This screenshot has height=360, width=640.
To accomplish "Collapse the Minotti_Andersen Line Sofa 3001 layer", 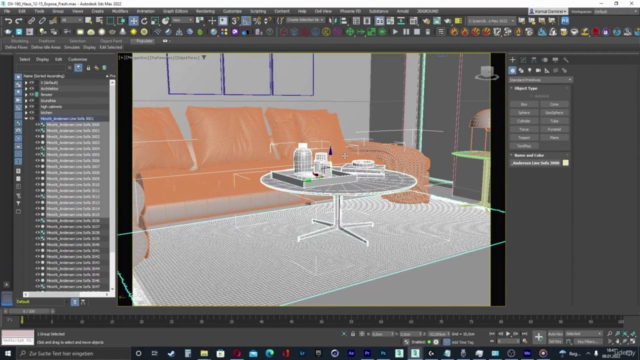I will (x=26, y=119).
